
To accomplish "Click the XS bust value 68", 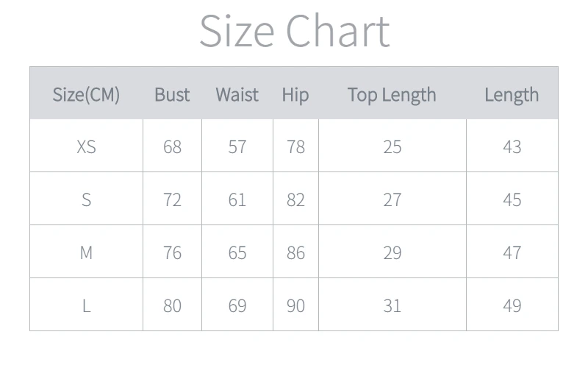I will tap(172, 146).
